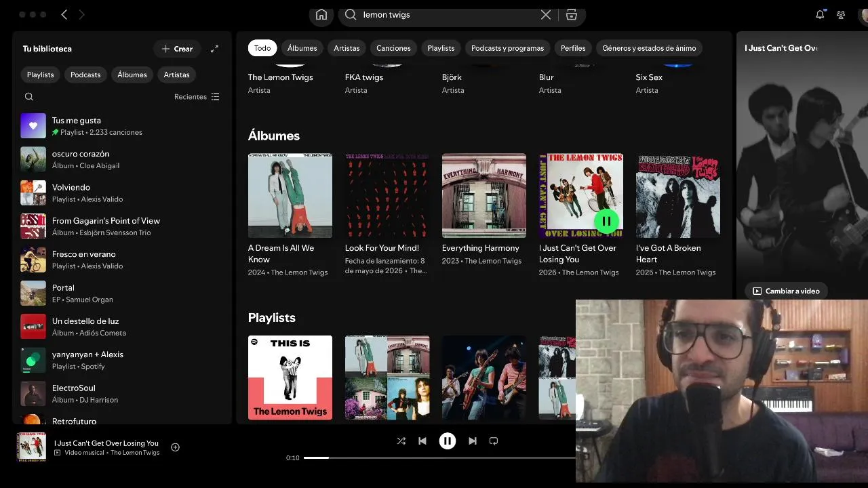Click the Crear button
Image resolution: width=868 pixels, height=488 pixels.
(177, 49)
